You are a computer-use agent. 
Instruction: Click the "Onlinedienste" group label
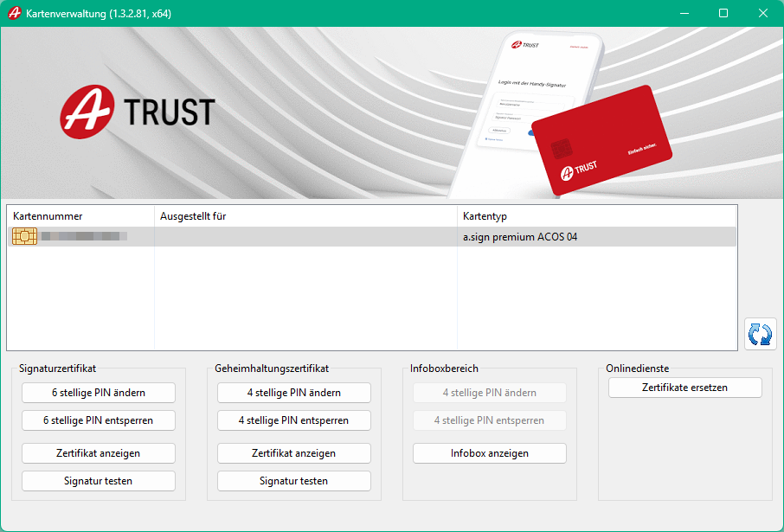(x=638, y=369)
